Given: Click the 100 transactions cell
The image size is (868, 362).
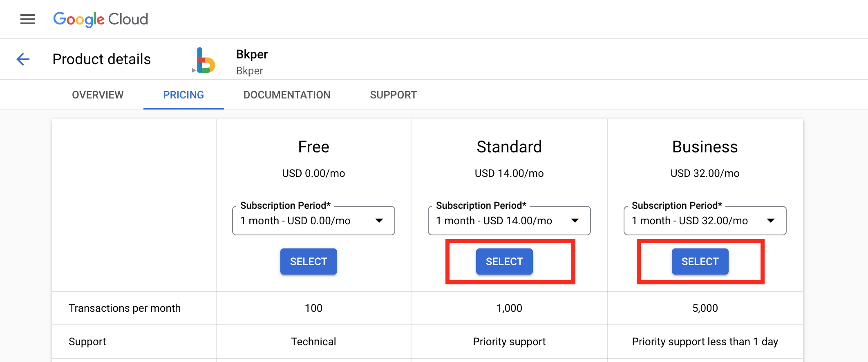Looking at the screenshot, I should [313, 308].
